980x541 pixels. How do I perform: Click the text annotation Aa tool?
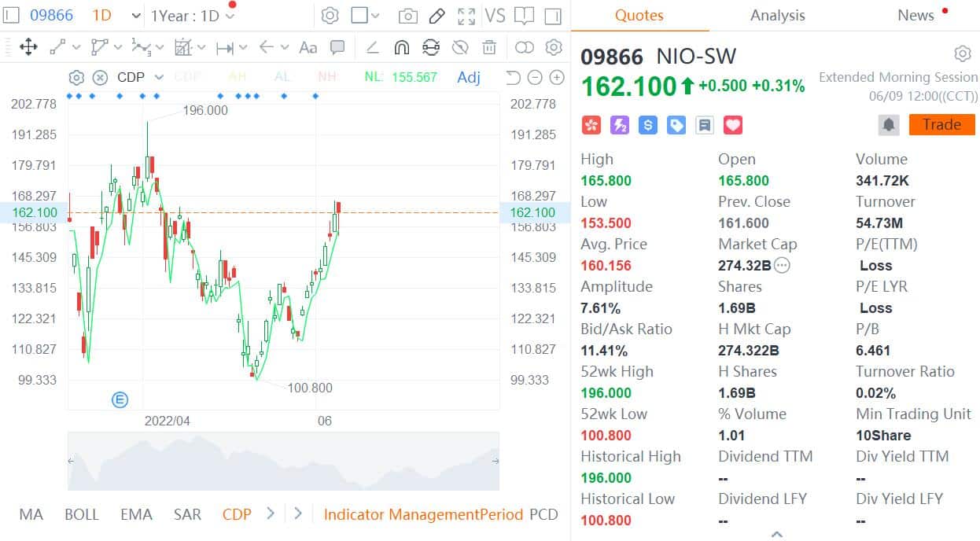(x=308, y=47)
